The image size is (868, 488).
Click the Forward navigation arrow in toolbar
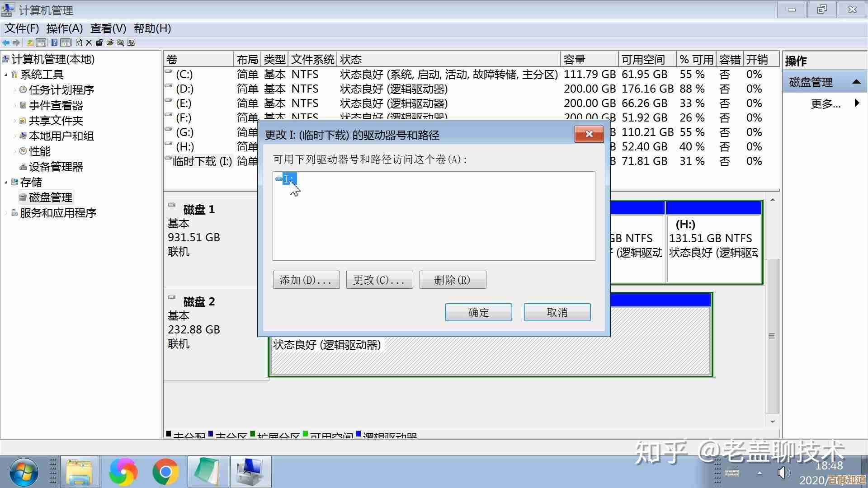pos(17,42)
